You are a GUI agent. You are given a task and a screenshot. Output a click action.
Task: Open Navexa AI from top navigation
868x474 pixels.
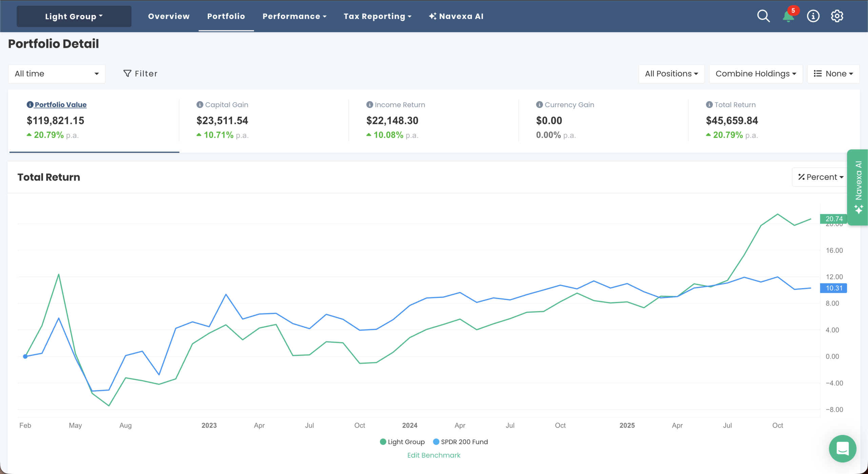click(x=456, y=16)
